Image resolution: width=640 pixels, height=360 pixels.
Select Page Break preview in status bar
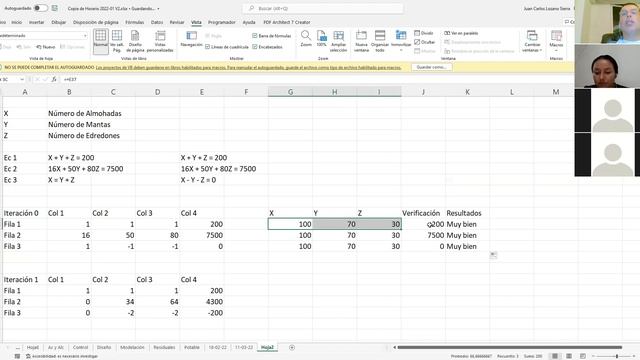[x=582, y=356]
